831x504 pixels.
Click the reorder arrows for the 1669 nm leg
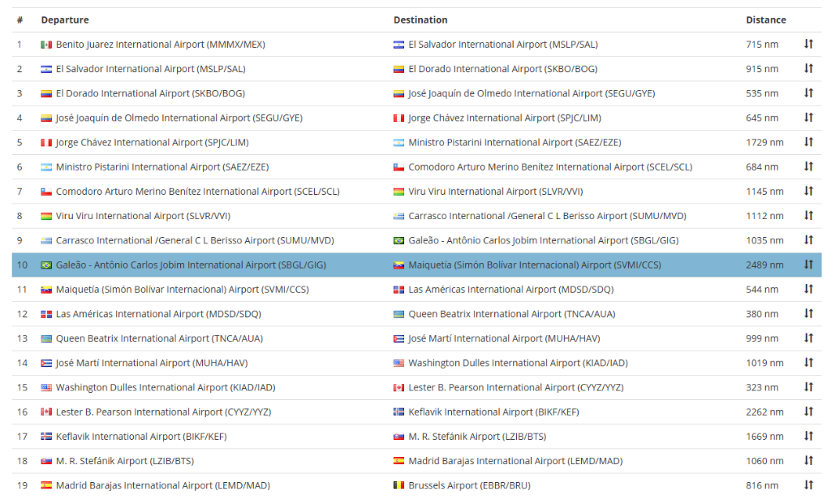(x=808, y=436)
